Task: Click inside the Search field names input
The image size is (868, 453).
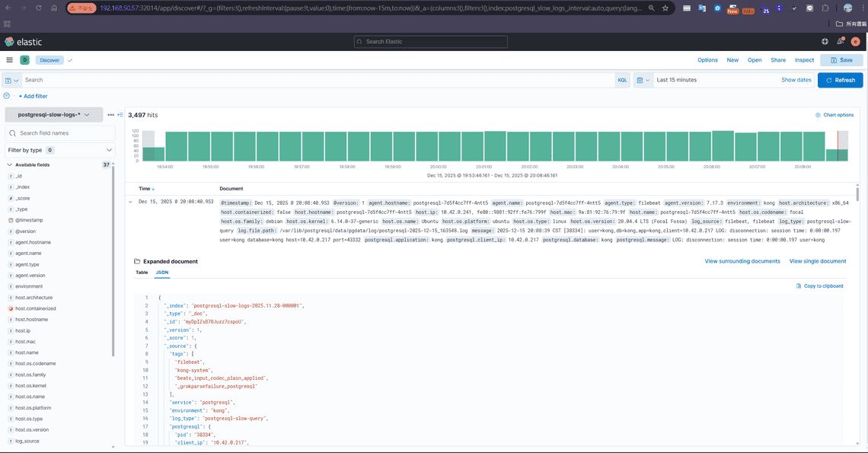Action: (x=61, y=132)
